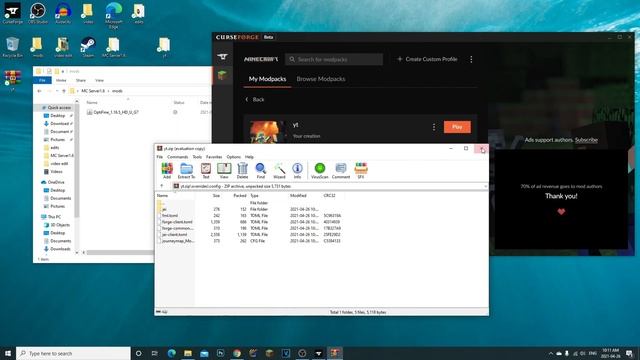Open the Help menu in WinRAR
The image size is (640, 360).
tap(249, 157)
